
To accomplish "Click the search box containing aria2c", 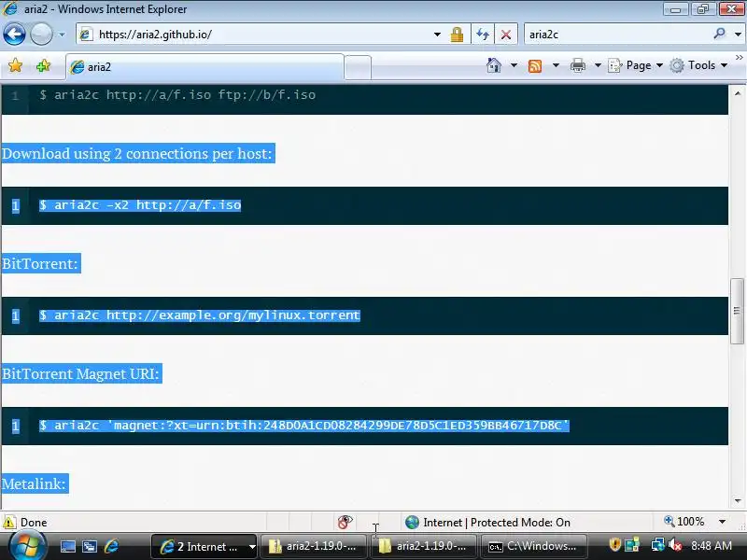I will pos(617,35).
